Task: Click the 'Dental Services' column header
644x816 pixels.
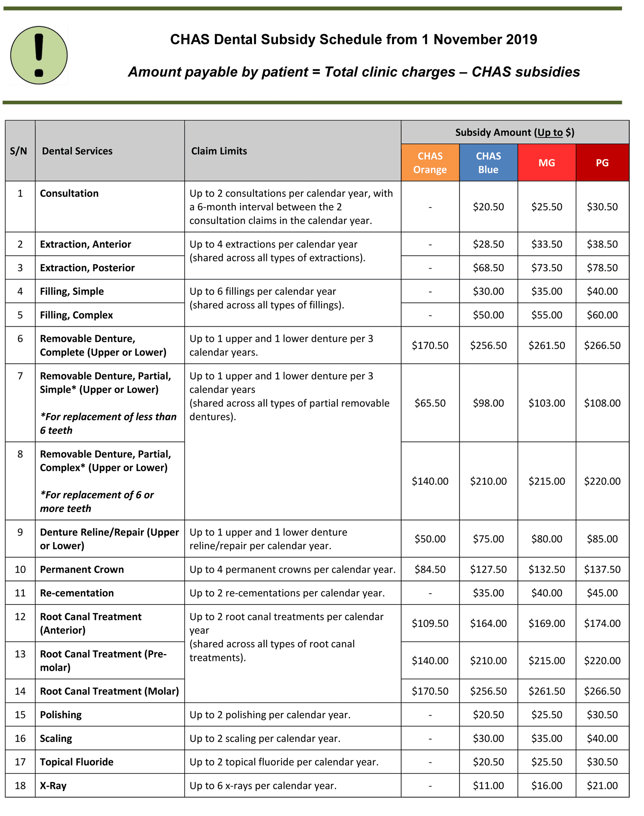Action: tap(77, 151)
